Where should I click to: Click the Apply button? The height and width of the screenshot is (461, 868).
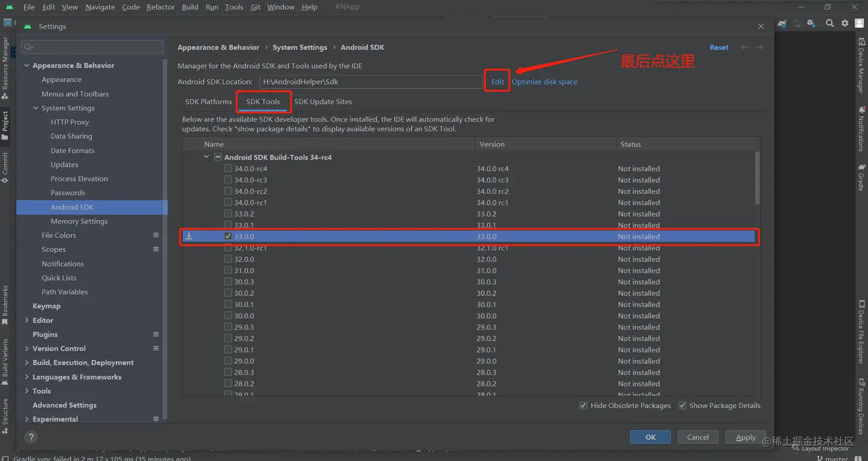click(746, 437)
